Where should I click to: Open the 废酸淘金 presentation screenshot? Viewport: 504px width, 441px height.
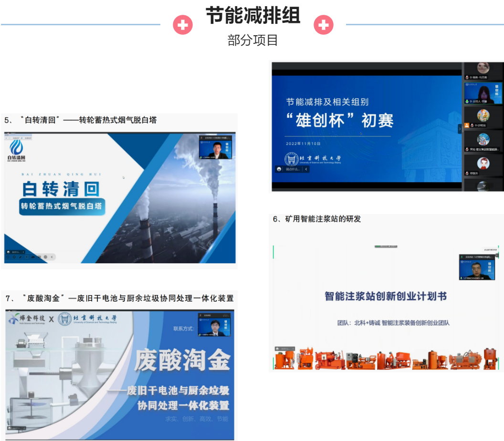point(120,374)
